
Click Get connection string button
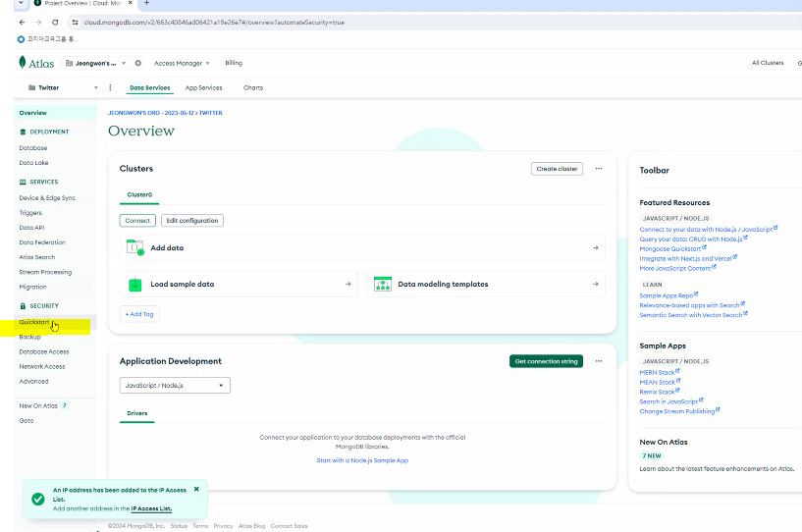coord(546,361)
